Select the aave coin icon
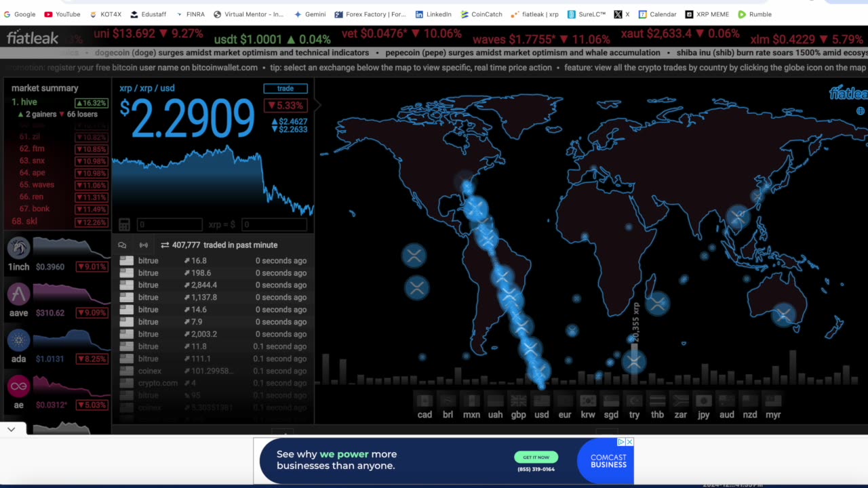The image size is (868, 488). [18, 294]
